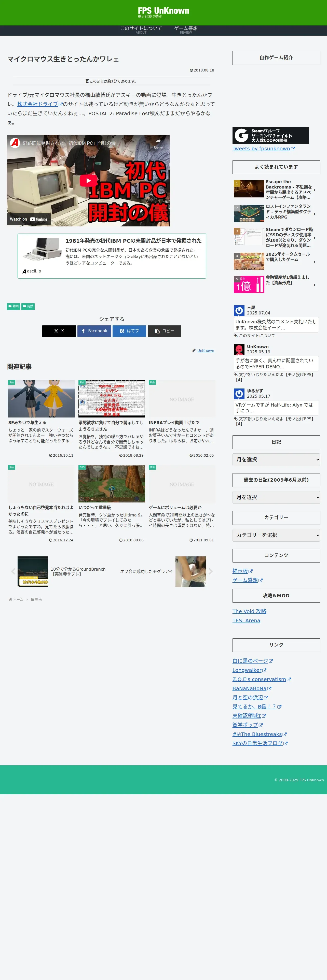Screen dimensions: 327x980
Task: Click the ASCII channel avatar icon
Action: (x=15, y=143)
